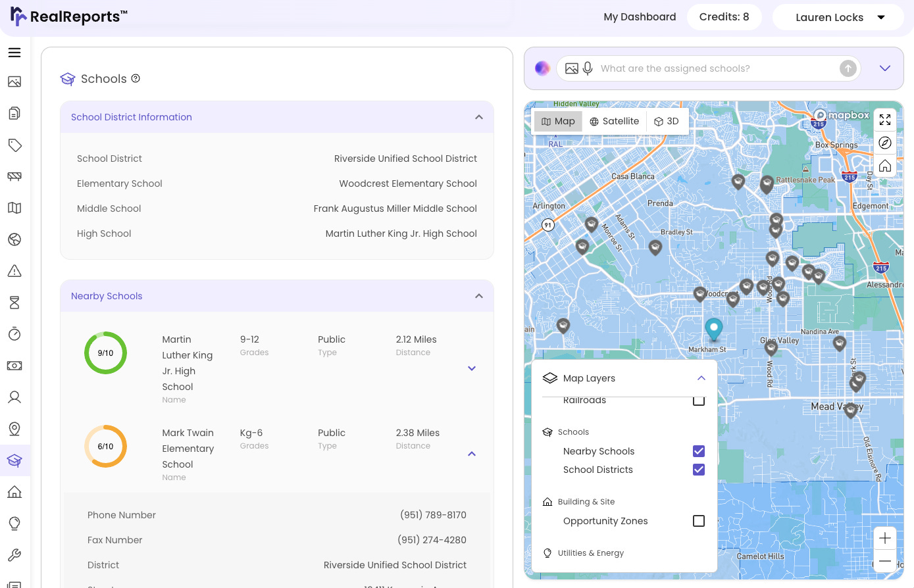
Task: Click the 6/10 rating ring
Action: [x=105, y=447]
